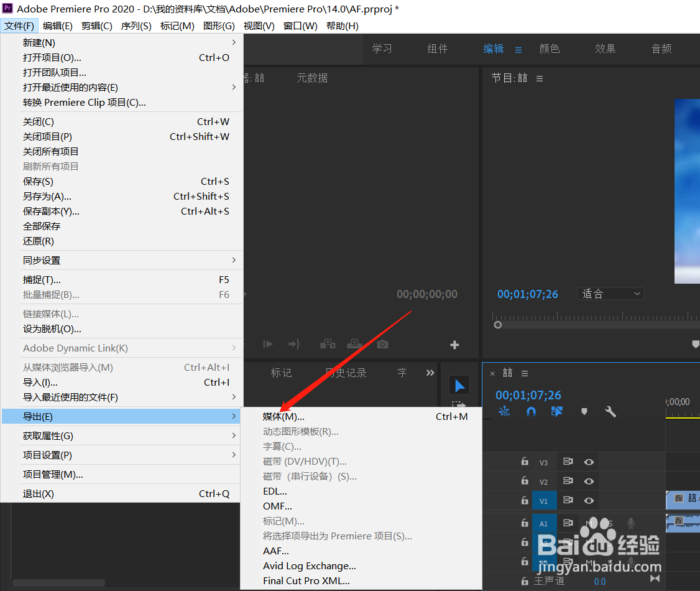Open the 标记 panel tab
This screenshot has height=591, width=700.
tap(281, 373)
